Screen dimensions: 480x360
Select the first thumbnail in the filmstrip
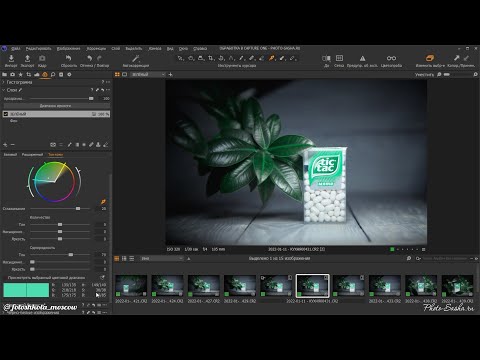(131, 286)
